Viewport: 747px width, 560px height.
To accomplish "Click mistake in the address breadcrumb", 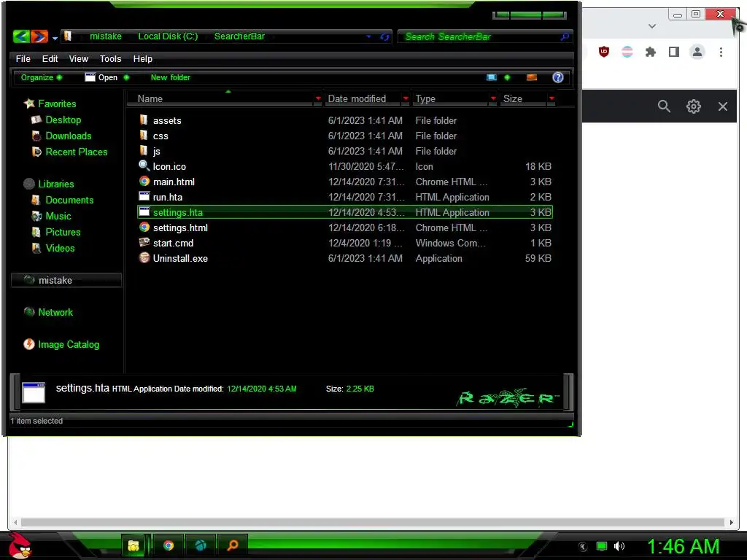I will 106,36.
